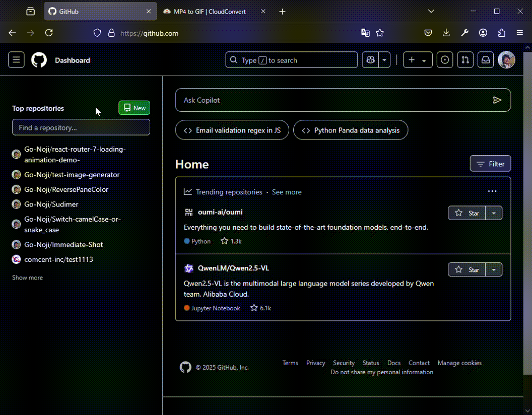Open Go-Noji/Switch-camelCase-or-snake_case repository
This screenshot has height=415, width=532.
click(x=73, y=224)
